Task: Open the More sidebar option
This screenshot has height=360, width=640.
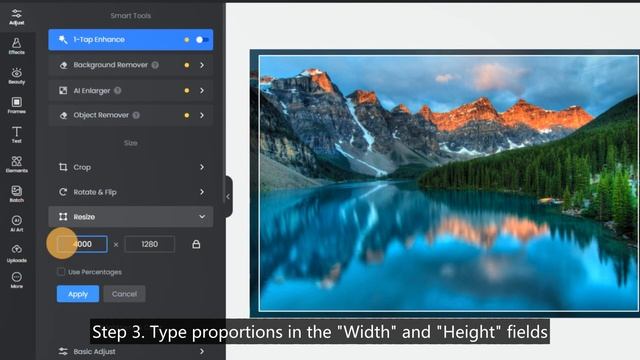Action: (x=17, y=280)
